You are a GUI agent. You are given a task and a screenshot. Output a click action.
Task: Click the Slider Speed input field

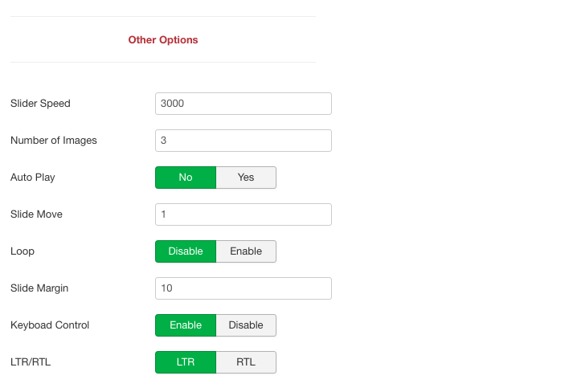click(244, 104)
